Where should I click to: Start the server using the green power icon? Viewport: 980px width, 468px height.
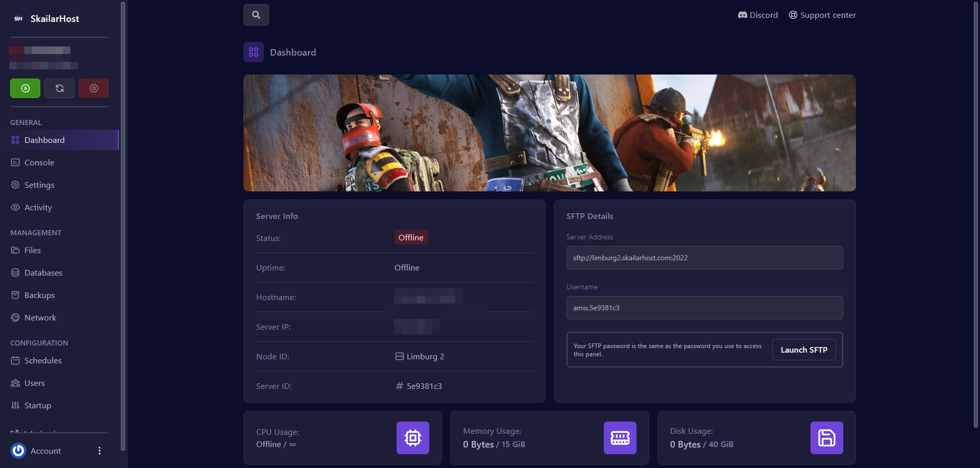25,88
